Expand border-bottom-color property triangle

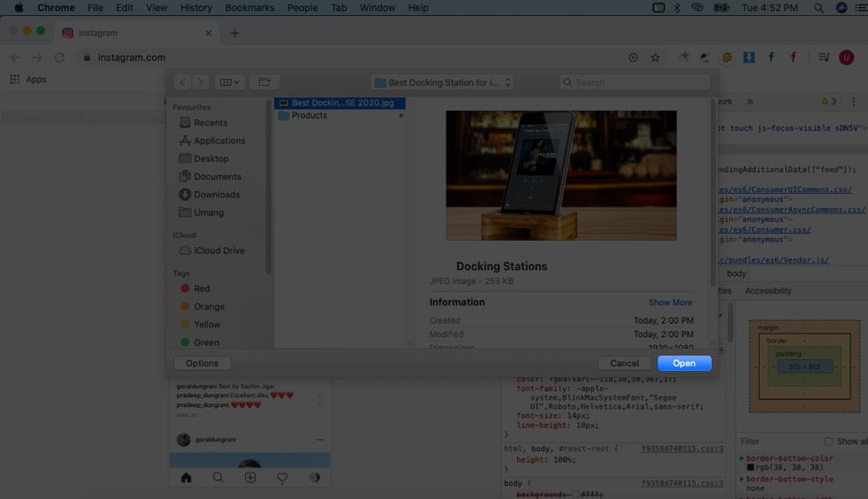pos(742,458)
